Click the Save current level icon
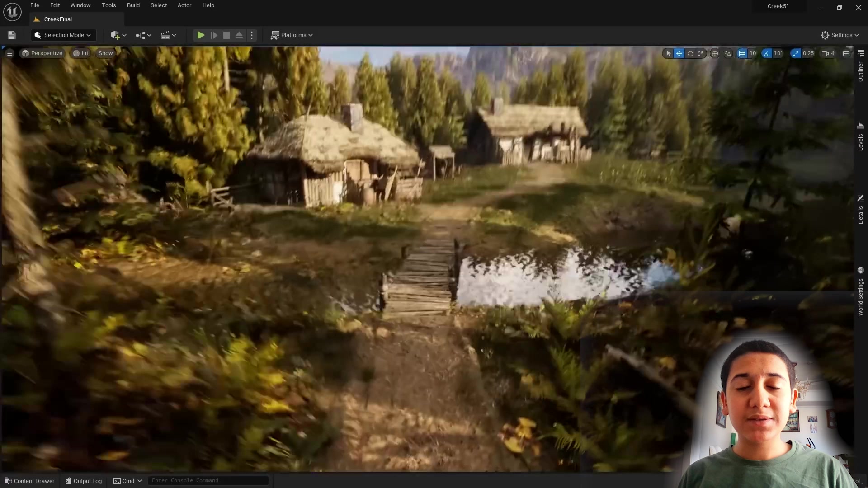The image size is (868, 488). click(x=12, y=35)
